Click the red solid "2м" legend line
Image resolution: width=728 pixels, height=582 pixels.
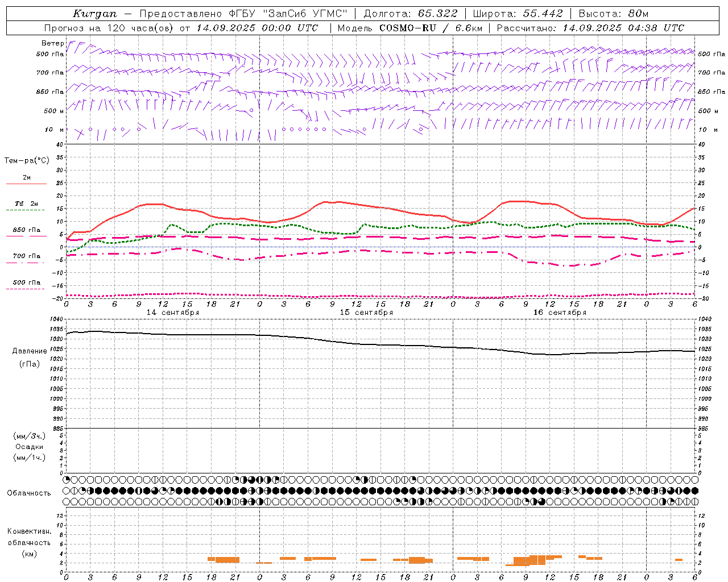tap(26, 184)
